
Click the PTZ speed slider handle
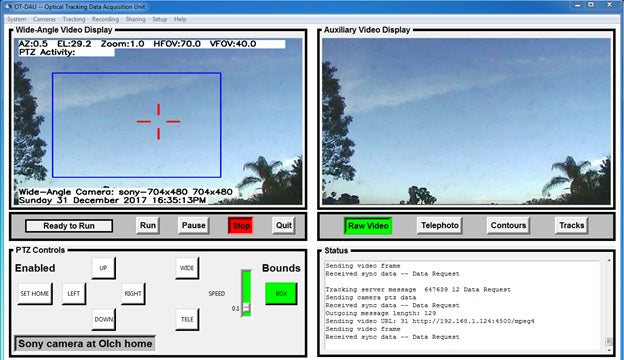(x=246, y=308)
